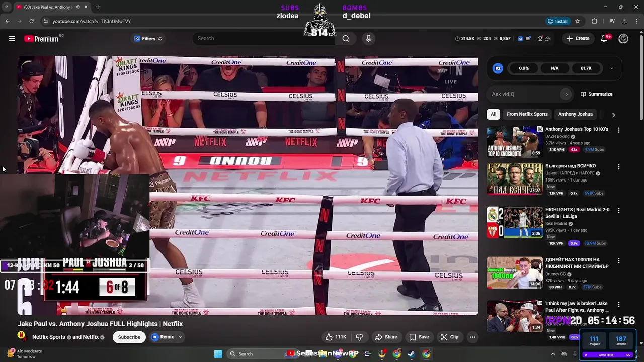Click the Chrome address bar URL
The width and height of the screenshot is (644, 362).
pyautogui.click(x=92, y=21)
